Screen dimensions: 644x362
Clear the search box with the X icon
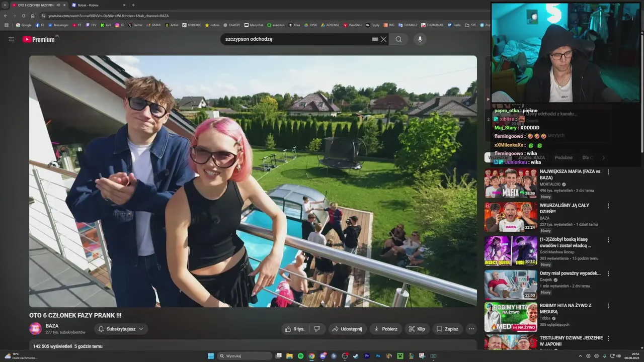(383, 39)
